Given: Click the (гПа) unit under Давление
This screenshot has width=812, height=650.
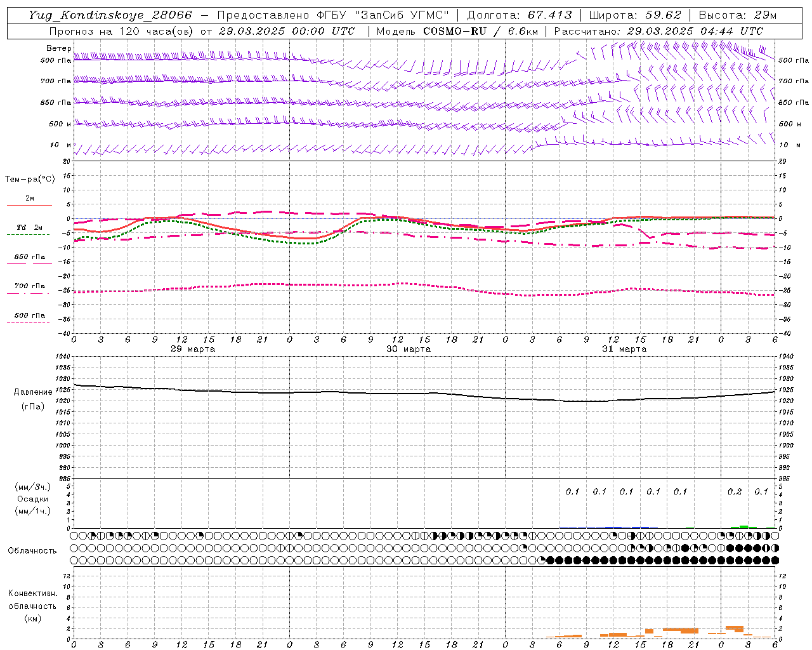Looking at the screenshot, I should (33, 407).
